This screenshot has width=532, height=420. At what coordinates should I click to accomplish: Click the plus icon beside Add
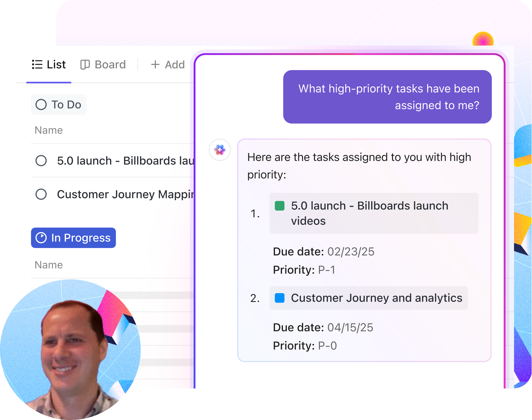point(155,65)
